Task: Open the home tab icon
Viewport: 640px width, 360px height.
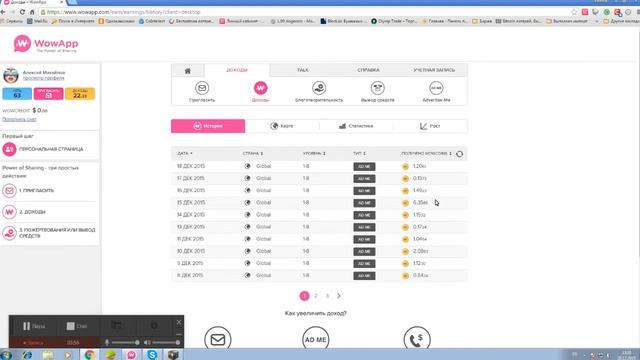Action: (x=188, y=71)
